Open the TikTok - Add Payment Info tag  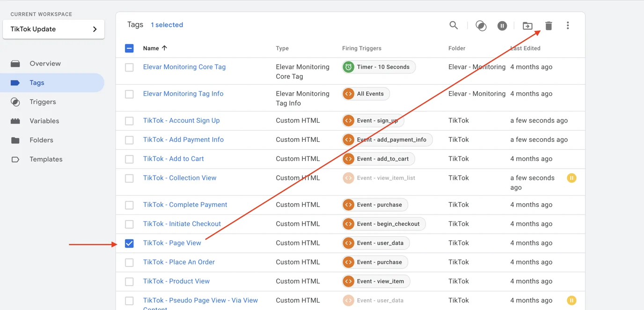(183, 140)
